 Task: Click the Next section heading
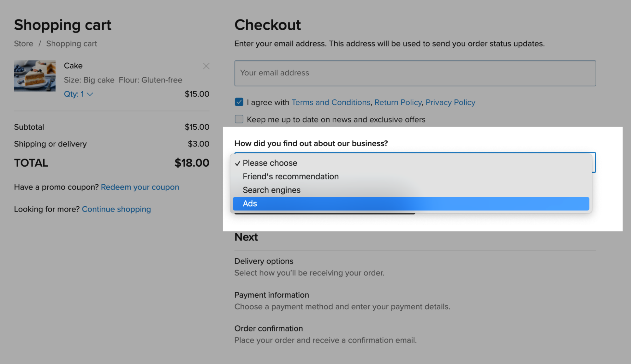246,237
